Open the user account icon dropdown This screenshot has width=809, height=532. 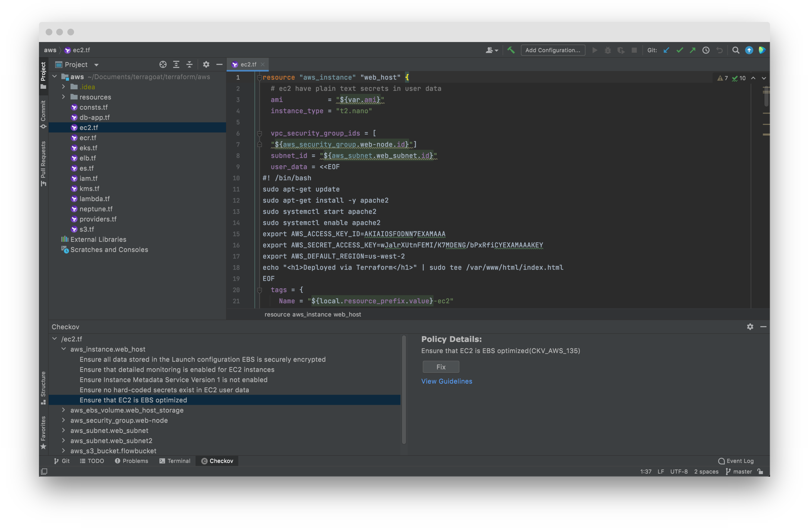tap(492, 50)
